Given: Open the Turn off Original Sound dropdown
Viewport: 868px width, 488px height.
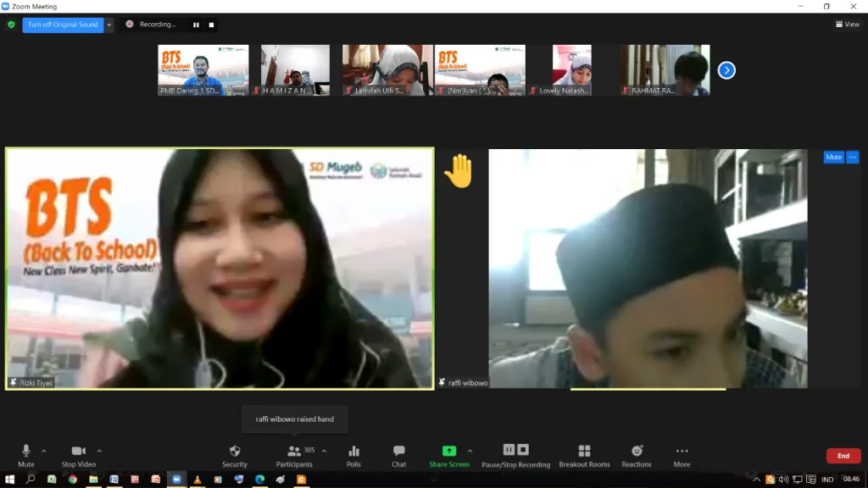Looking at the screenshot, I should pos(109,25).
